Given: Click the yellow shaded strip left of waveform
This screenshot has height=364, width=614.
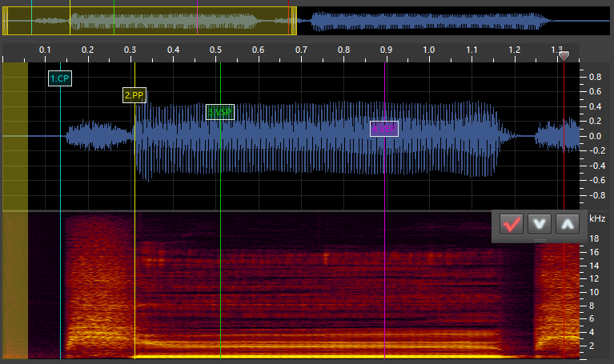Looking at the screenshot, I should coord(15,136).
